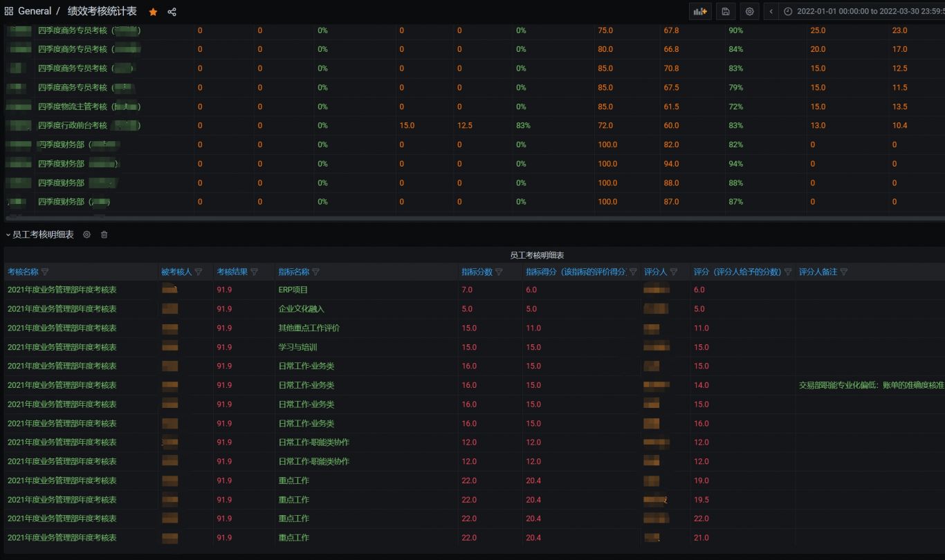This screenshot has width=945, height=560.
Task: Filter the 指标分数 column
Action: point(499,272)
